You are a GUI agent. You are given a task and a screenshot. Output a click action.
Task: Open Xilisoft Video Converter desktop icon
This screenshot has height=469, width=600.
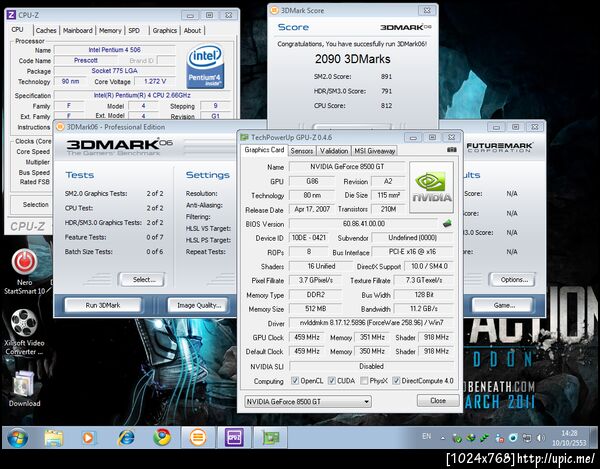coord(24,332)
